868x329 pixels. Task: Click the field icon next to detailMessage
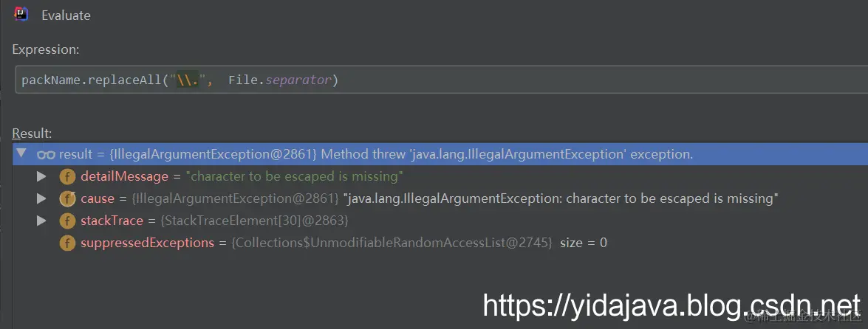click(67, 177)
